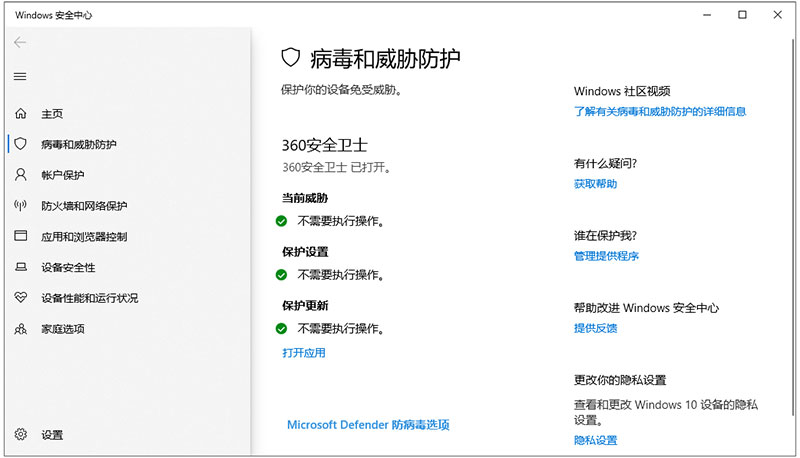Maximize the Windows 安全中心 window

pos(742,15)
